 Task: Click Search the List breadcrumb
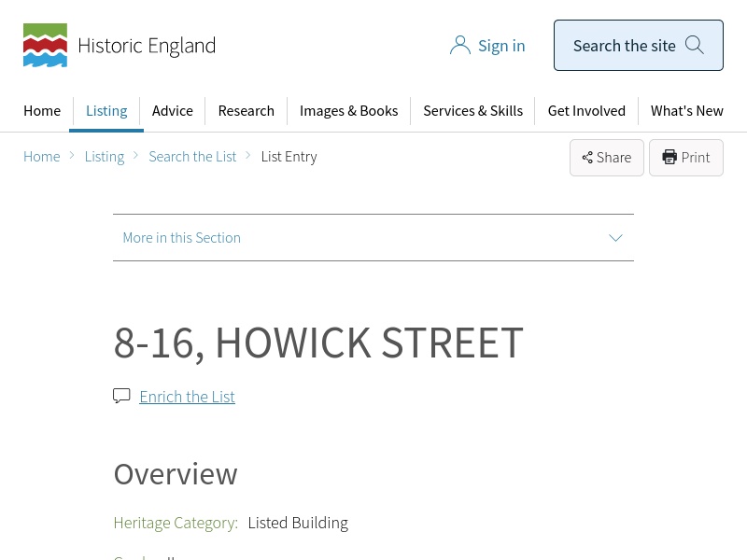point(192,157)
